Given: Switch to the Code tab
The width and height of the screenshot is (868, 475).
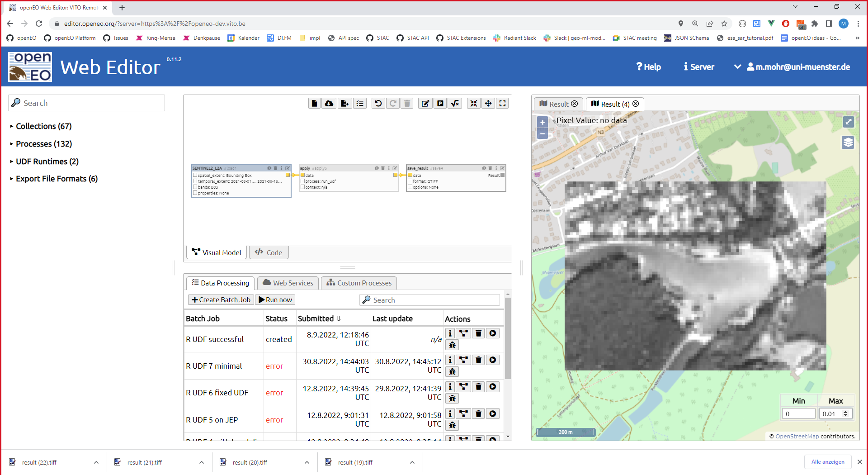Looking at the screenshot, I should pos(269,252).
